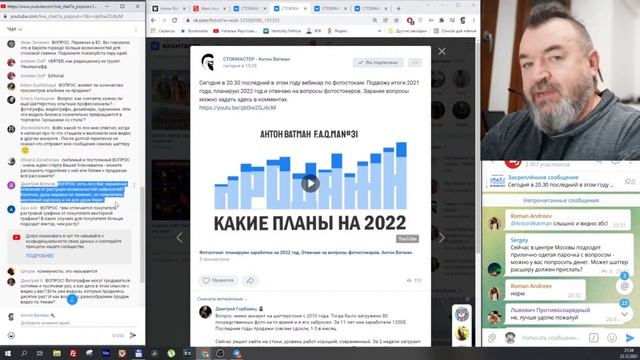
Task: Open the video title link below the preview
Action: coord(306,253)
